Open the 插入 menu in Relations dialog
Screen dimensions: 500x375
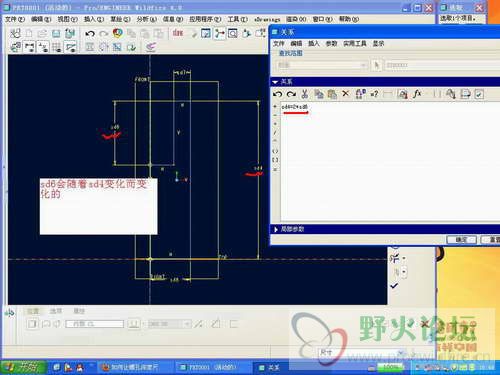point(313,44)
